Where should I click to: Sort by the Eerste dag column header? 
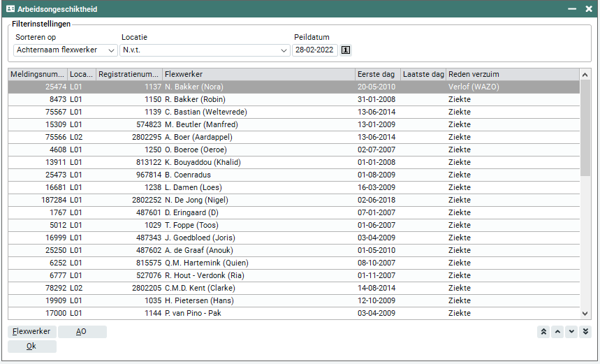[377, 74]
